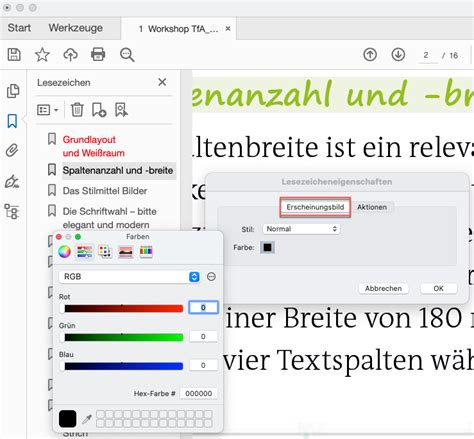Select the Aktionen tab

click(372, 207)
